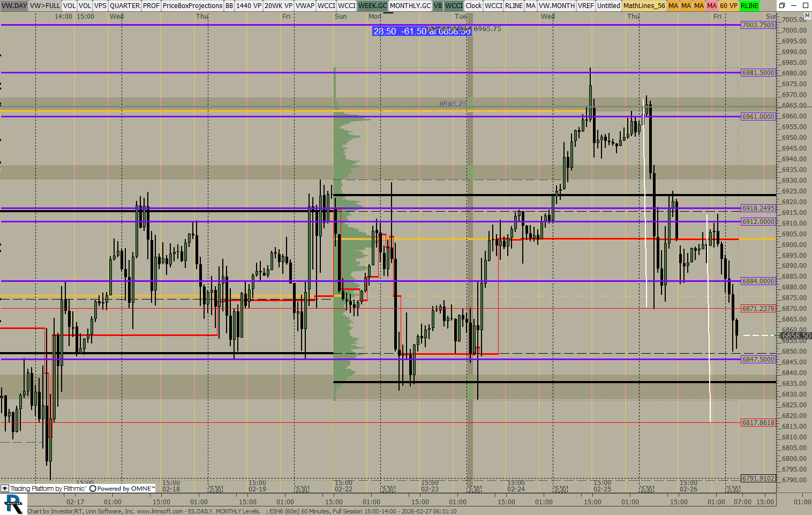Click the OMNE circle logo
Image resolution: width=812 pixels, height=515 pixels.
(x=93, y=489)
